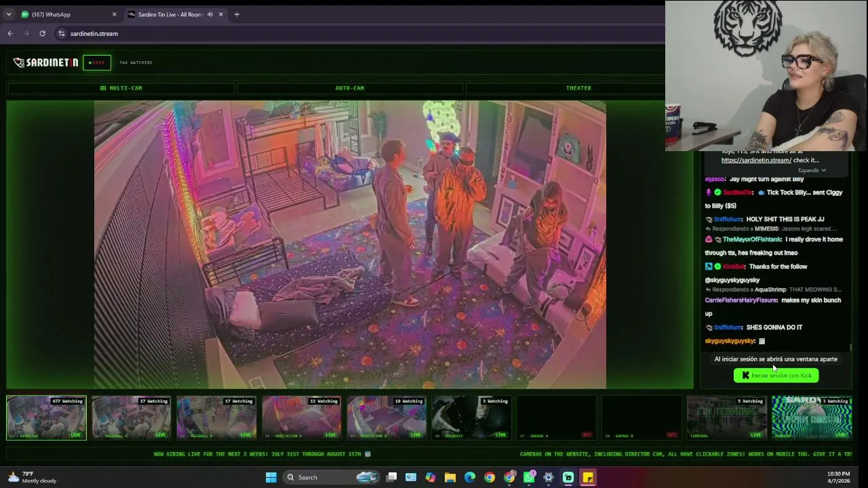The image size is (868, 488).
Task: Open Microsoft Edge from the taskbar
Action: click(x=470, y=477)
